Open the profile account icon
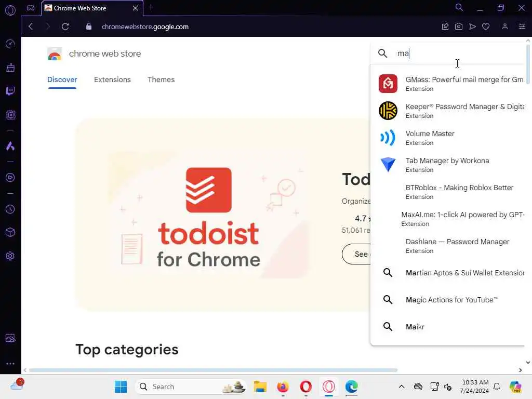Screen dimensions: 532x399 coord(505,26)
